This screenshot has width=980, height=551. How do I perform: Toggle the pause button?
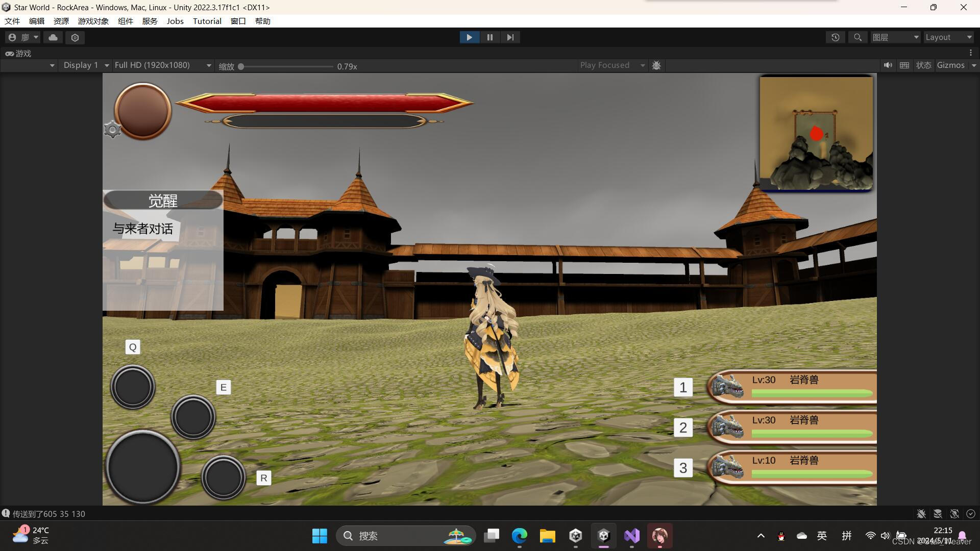pyautogui.click(x=489, y=37)
